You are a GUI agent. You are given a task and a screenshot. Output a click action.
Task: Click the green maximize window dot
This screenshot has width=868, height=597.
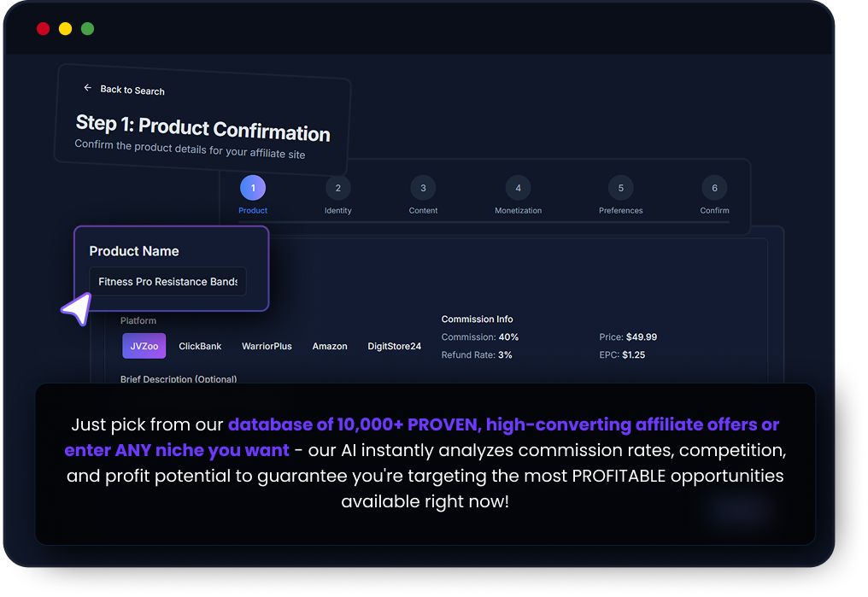[87, 29]
